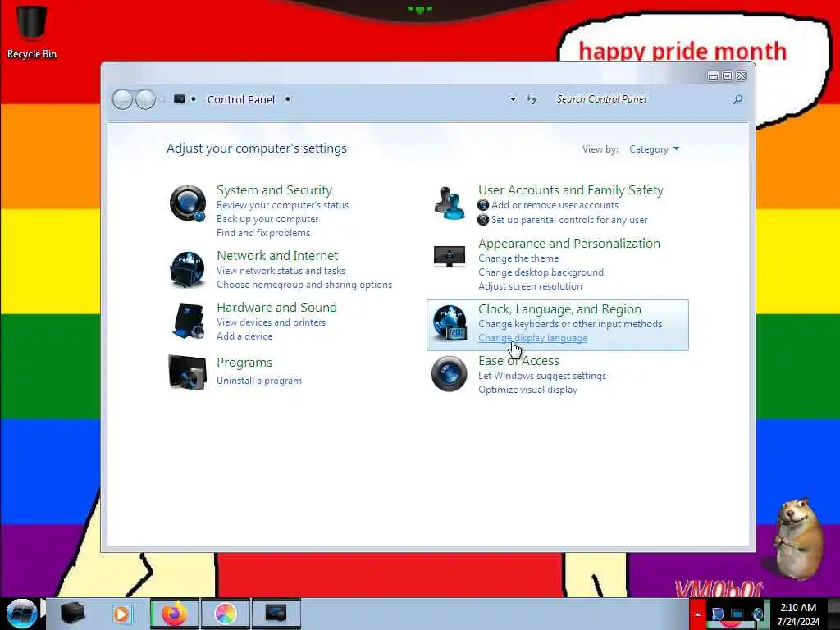Click the flag icon in the system tray

click(x=717, y=614)
